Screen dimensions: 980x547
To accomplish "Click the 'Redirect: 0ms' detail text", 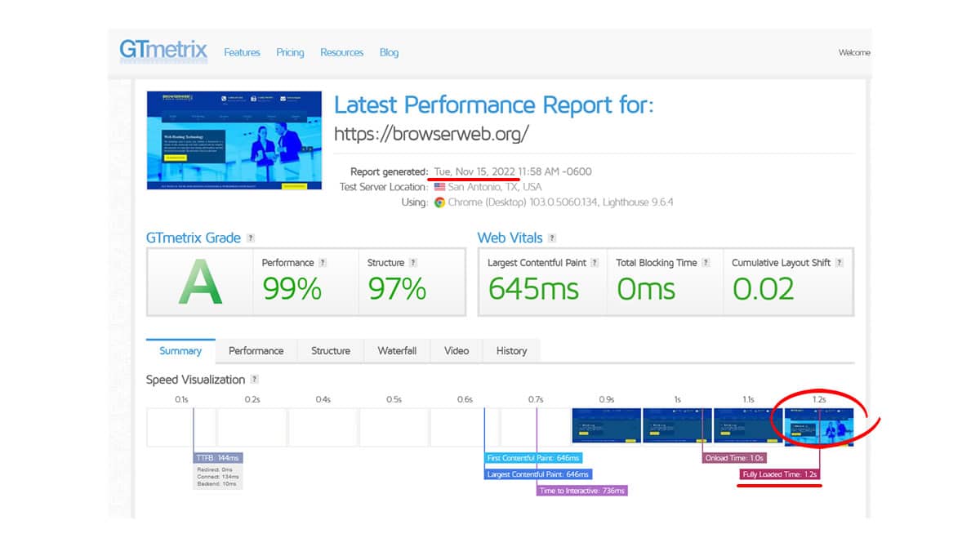I will (x=215, y=469).
